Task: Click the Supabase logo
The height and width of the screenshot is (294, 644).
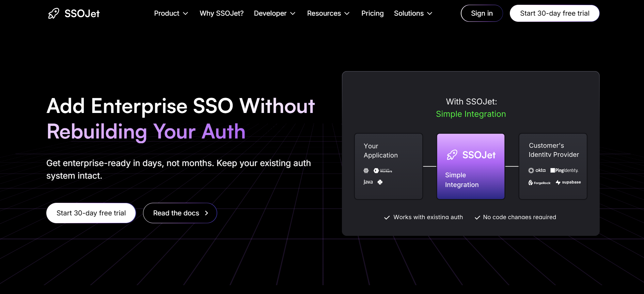Action: point(568,182)
